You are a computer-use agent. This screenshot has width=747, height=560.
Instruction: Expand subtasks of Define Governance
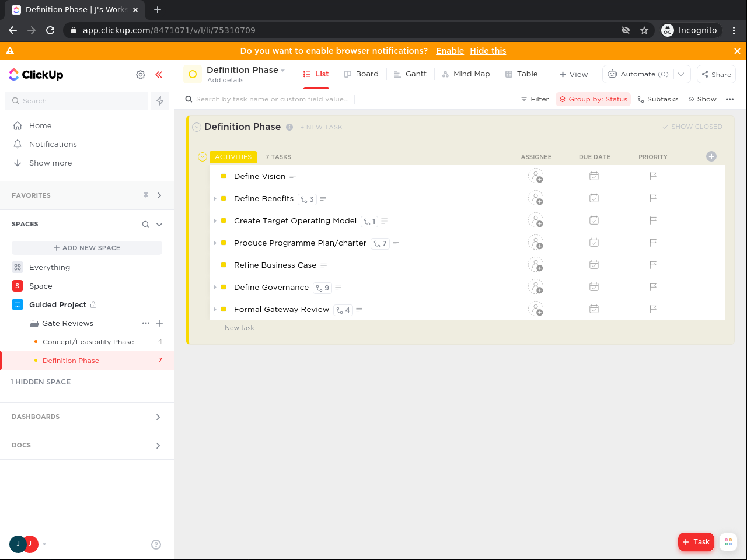click(x=215, y=288)
